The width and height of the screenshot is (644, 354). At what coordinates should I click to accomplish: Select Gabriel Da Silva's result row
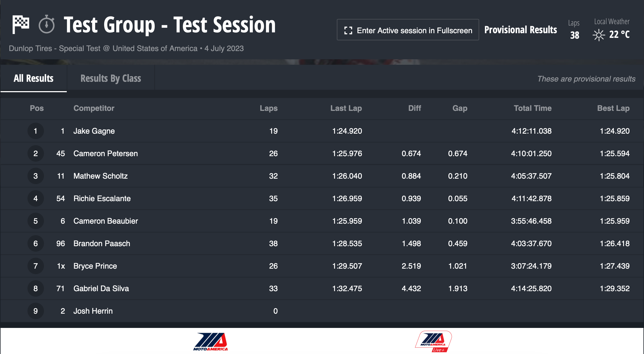(x=322, y=288)
